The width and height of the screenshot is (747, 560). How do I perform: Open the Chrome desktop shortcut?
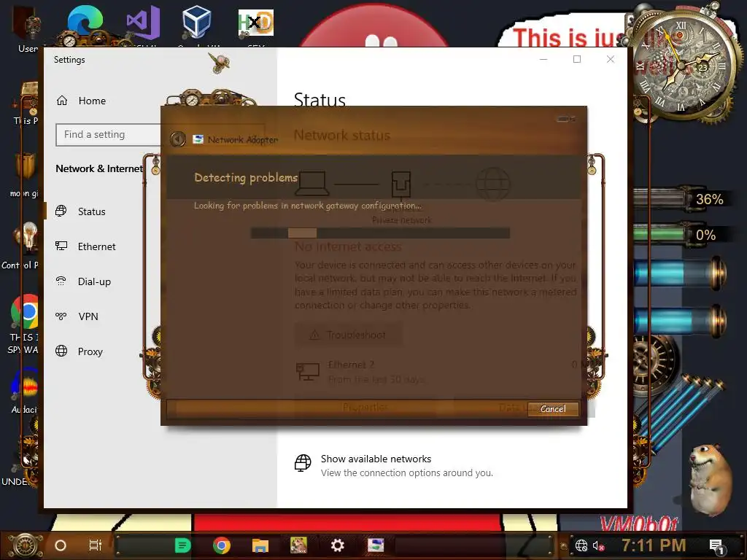(25, 312)
